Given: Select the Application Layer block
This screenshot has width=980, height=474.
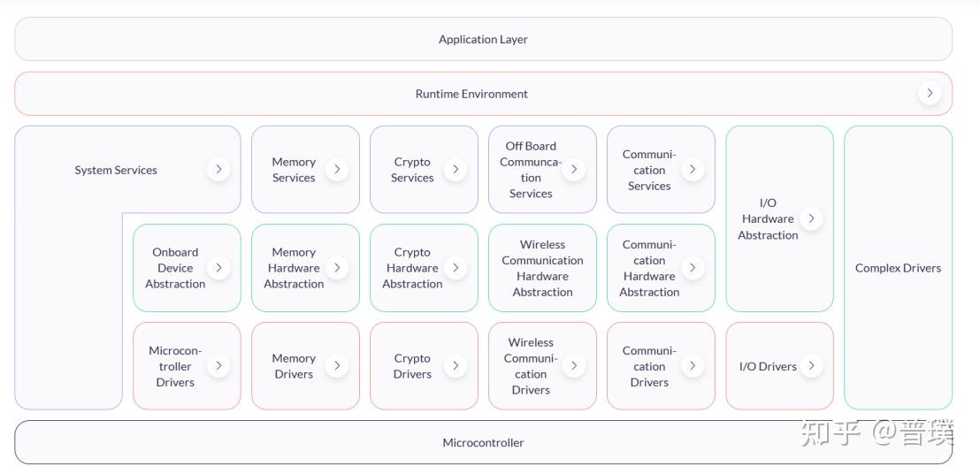Looking at the screenshot, I should (x=483, y=39).
